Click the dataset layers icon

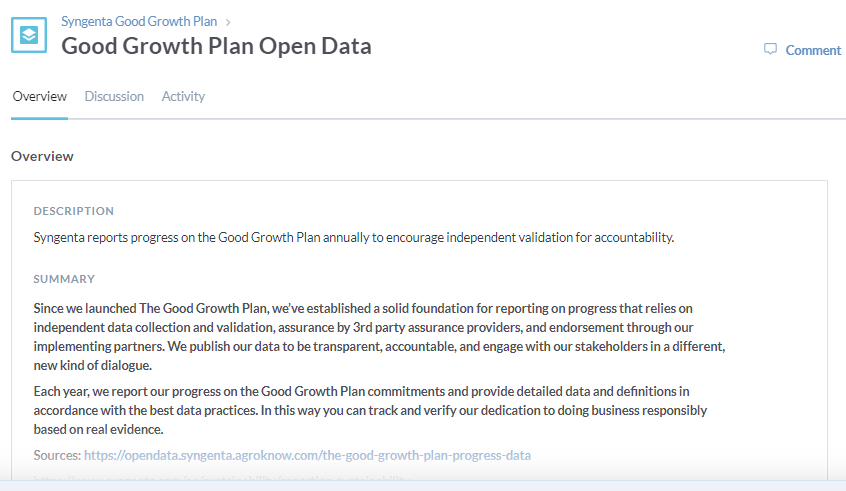click(29, 35)
